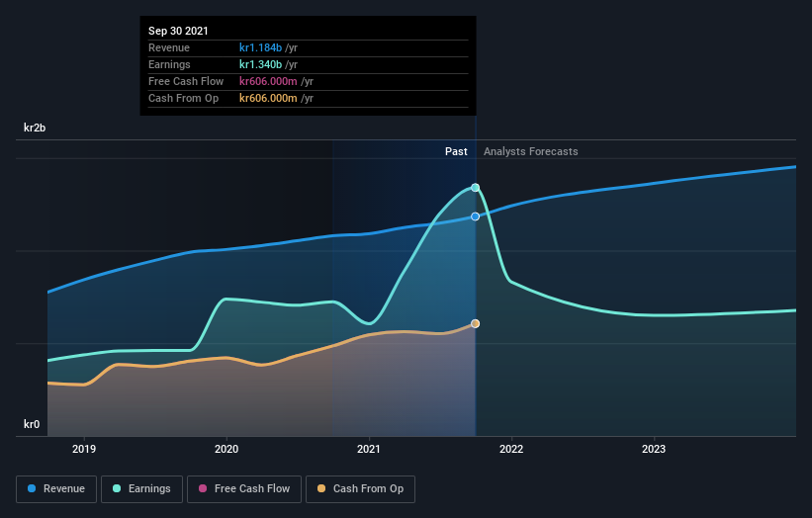Viewport: 812px width, 518px height.
Task: Click the 'Sep 30 2021' tooltip date
Action: click(178, 31)
